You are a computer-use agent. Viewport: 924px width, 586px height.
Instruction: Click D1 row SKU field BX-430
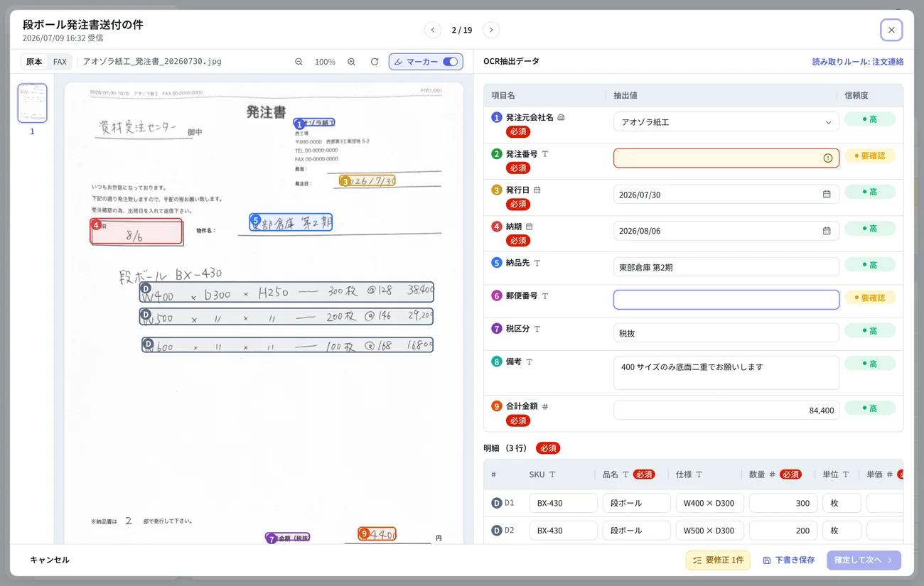click(x=563, y=503)
